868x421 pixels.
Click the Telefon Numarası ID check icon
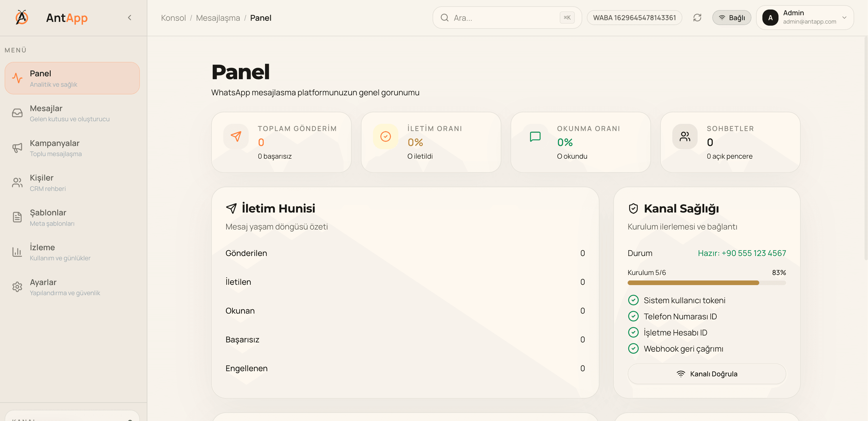tap(633, 316)
